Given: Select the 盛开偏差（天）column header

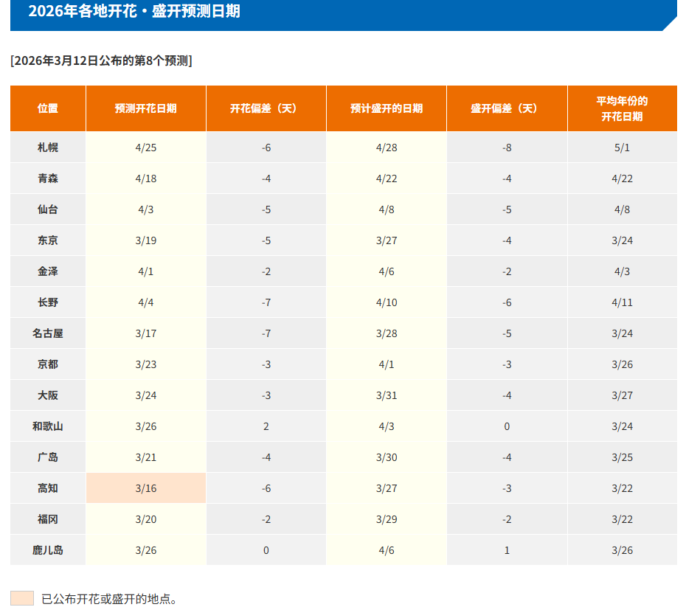Looking at the screenshot, I should point(507,108).
